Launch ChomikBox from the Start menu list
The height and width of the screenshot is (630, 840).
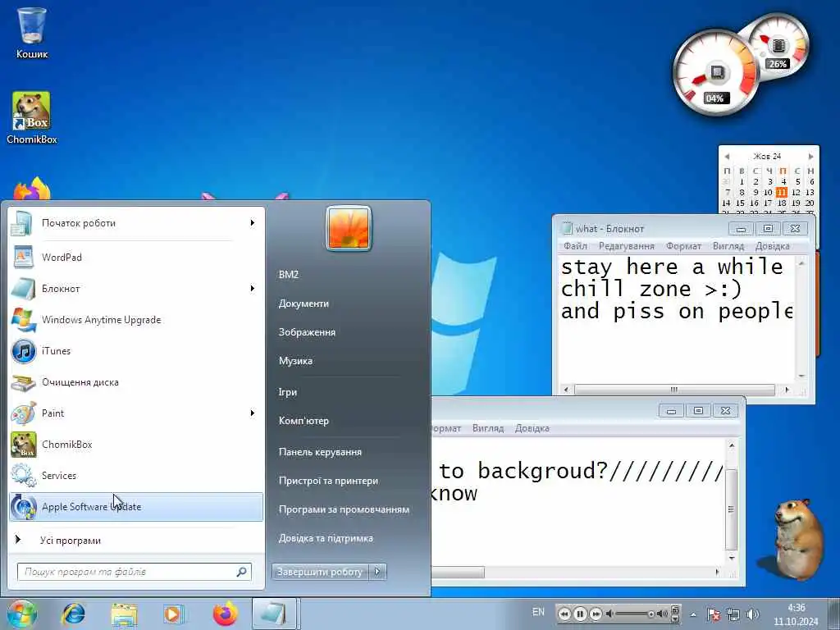pos(136,444)
